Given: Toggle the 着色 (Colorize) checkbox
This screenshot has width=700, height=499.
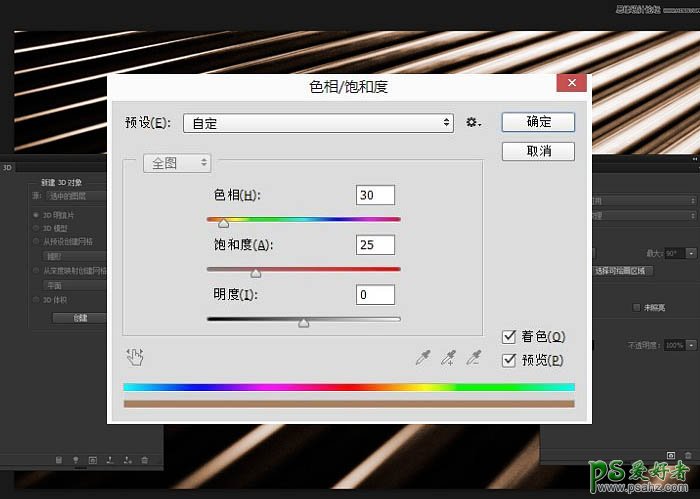Looking at the screenshot, I should (x=510, y=337).
